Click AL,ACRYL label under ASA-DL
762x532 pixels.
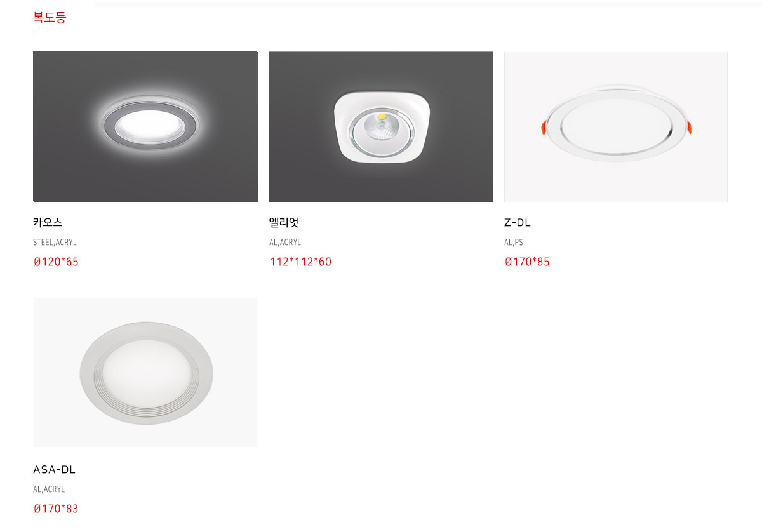coord(49,489)
